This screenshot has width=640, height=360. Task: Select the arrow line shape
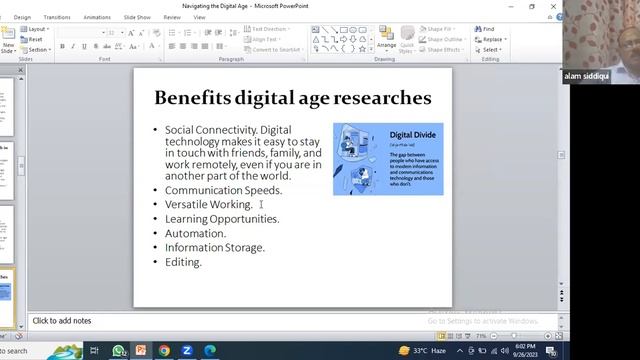point(334,30)
